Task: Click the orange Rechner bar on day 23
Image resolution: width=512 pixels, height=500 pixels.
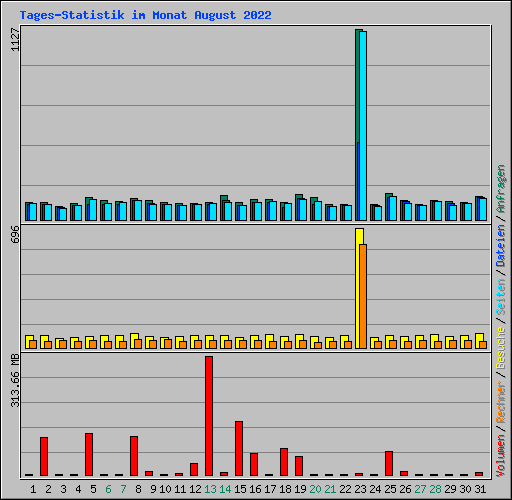Action: click(363, 296)
